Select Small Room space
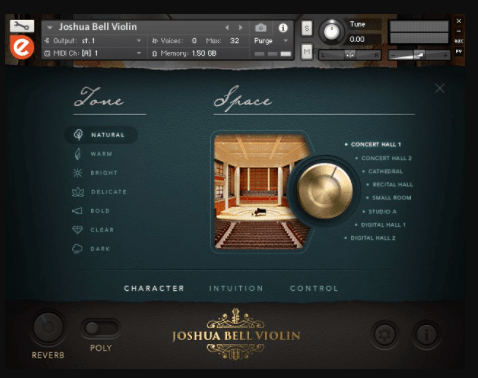Viewport: 478px width, 378px height. pyautogui.click(x=389, y=198)
